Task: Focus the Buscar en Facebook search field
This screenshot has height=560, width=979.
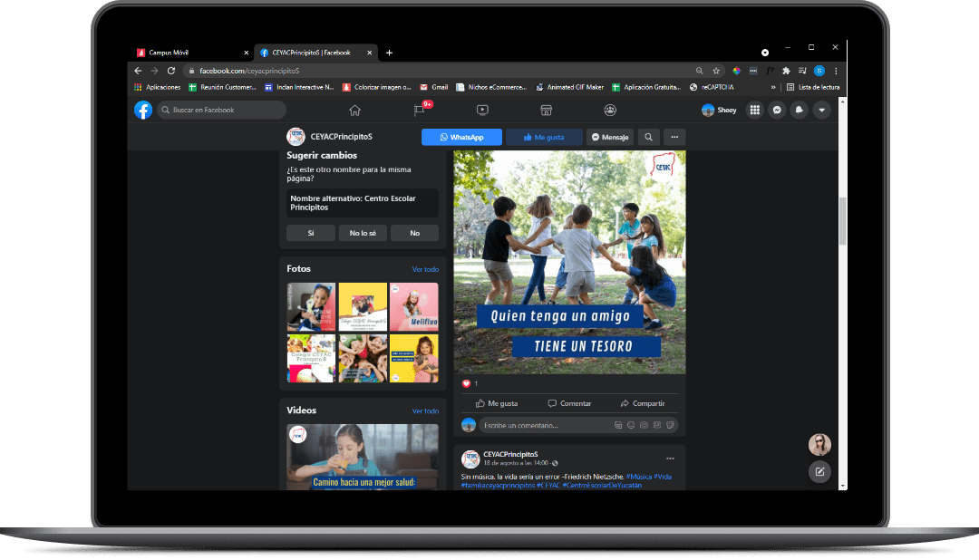Action: (x=221, y=110)
